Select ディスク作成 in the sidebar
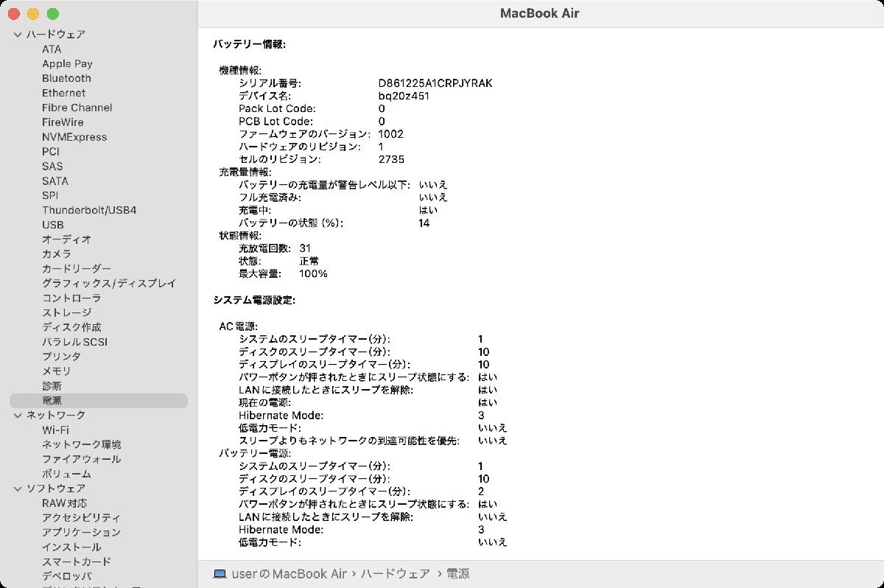 click(x=71, y=327)
